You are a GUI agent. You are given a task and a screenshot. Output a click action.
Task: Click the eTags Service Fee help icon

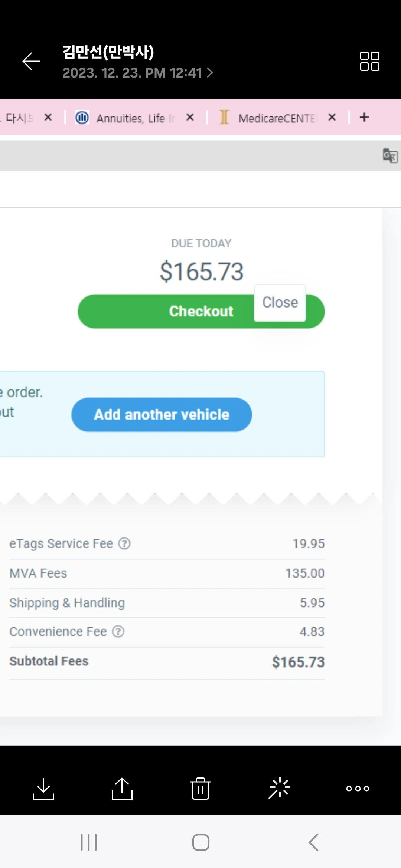(124, 543)
